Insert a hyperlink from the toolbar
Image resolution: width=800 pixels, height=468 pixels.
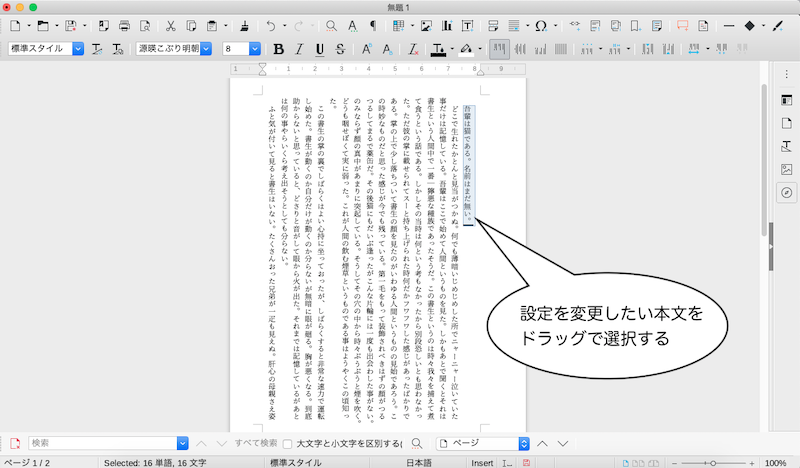click(x=574, y=26)
